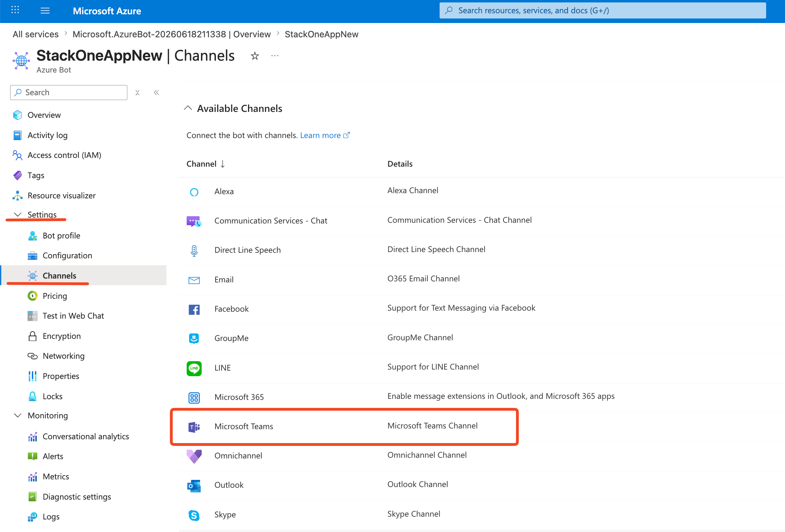Open the portal hamburger menu
The width and height of the screenshot is (785, 532).
click(45, 10)
